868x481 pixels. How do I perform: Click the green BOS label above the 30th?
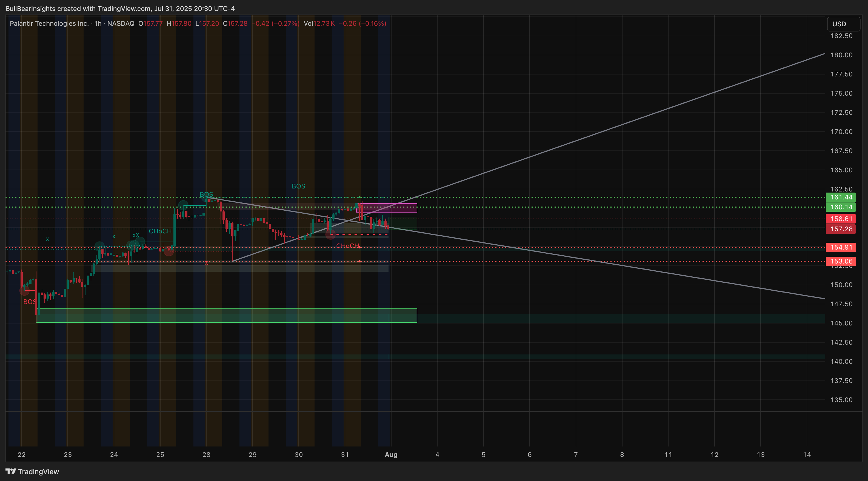coord(299,186)
